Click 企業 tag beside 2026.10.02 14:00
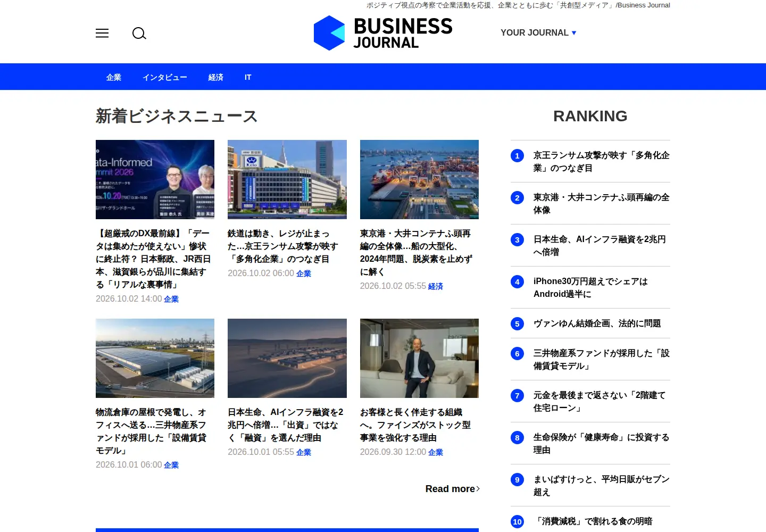Image resolution: width=766 pixels, height=532 pixels. (x=171, y=299)
